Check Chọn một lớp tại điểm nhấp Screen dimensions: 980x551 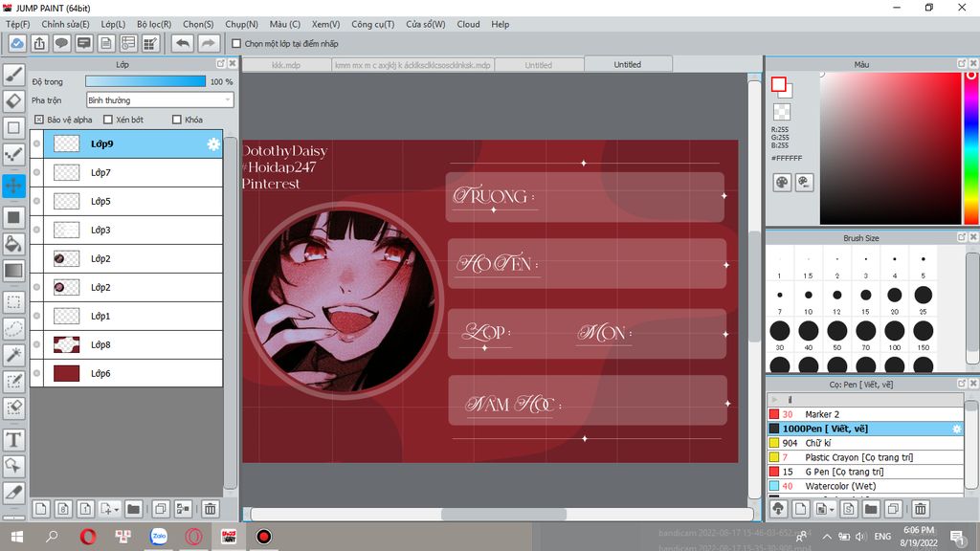click(236, 44)
